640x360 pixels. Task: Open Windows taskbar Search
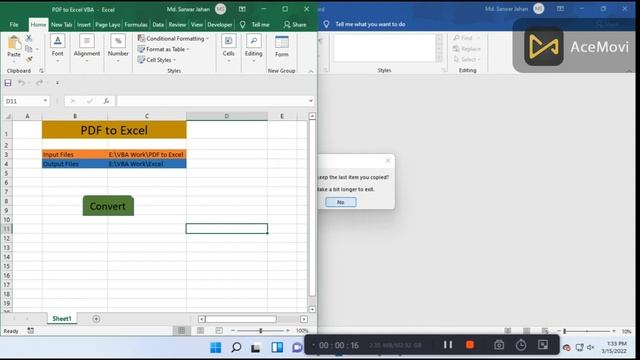click(236, 347)
